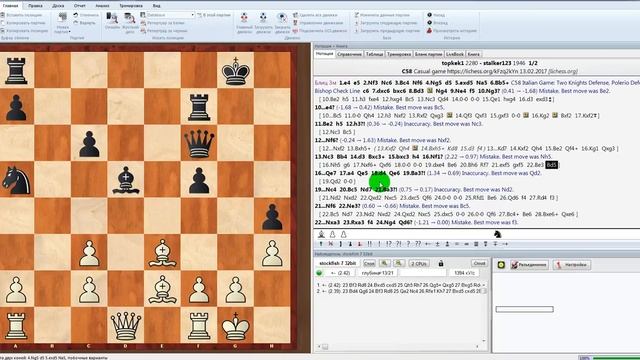Click the white queen on d1
Viewport: 640px width, 360px height.
tap(126, 326)
